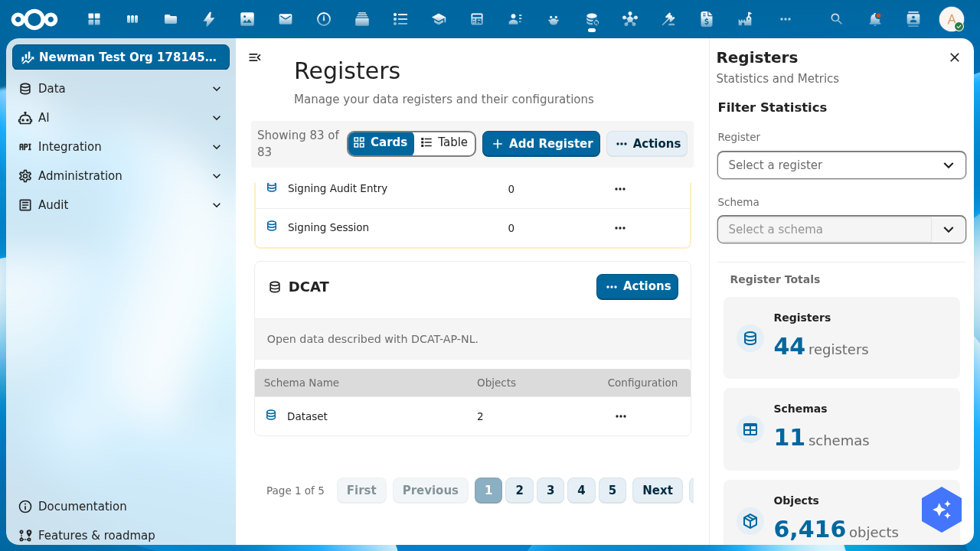This screenshot has height=551, width=980.
Task: Switch to Table view
Action: coord(444,143)
